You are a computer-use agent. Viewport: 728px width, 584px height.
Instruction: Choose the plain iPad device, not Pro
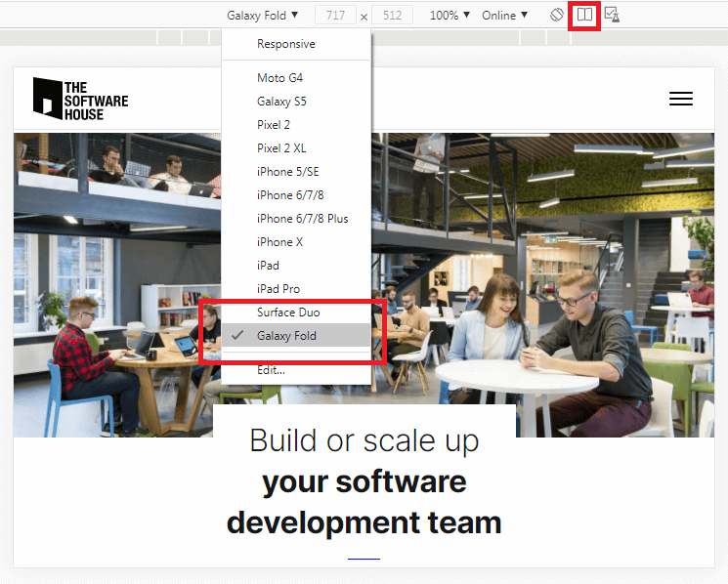296,266
